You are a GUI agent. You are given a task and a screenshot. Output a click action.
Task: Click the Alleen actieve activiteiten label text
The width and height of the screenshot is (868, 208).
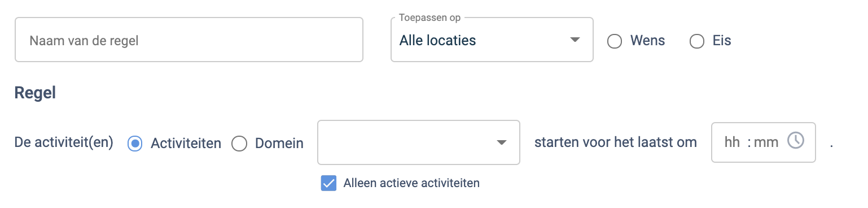pyautogui.click(x=411, y=183)
